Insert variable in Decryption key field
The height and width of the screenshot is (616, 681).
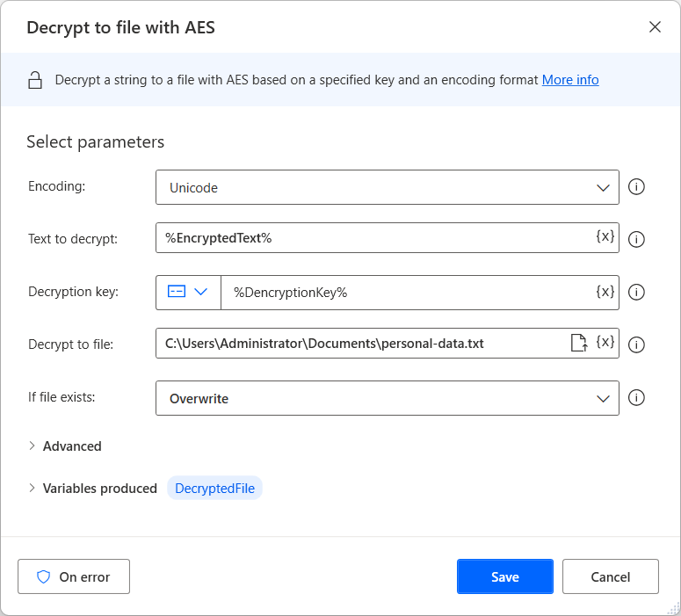[605, 292]
